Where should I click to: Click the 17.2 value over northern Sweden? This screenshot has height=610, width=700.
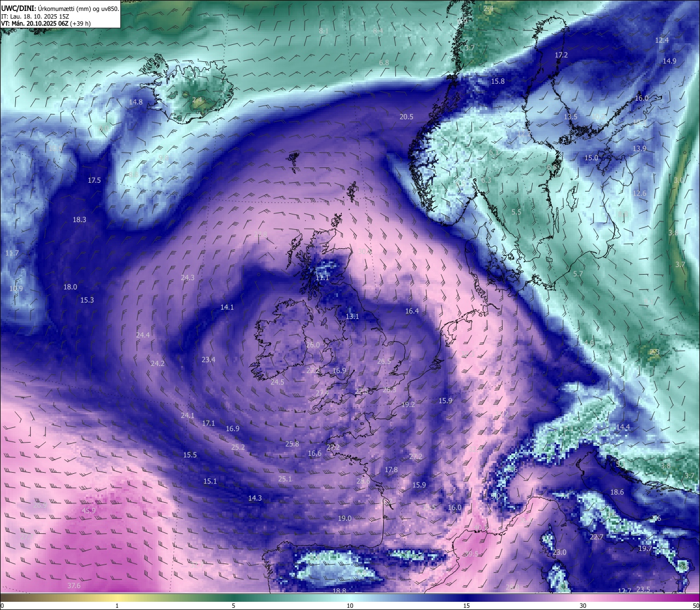[561, 55]
